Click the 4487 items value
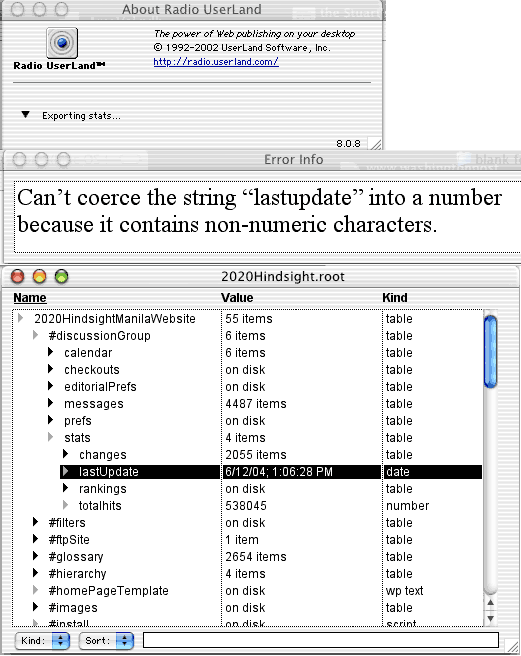 [x=256, y=404]
